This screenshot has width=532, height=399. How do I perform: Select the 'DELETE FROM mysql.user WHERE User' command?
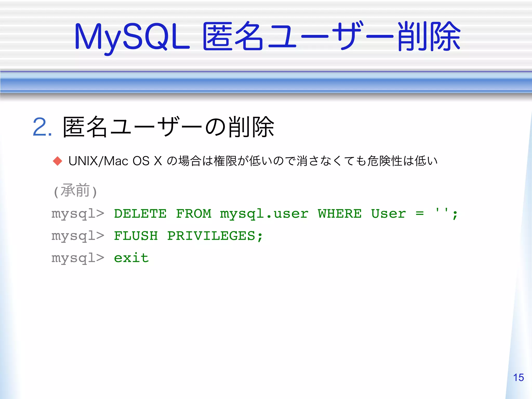286,214
